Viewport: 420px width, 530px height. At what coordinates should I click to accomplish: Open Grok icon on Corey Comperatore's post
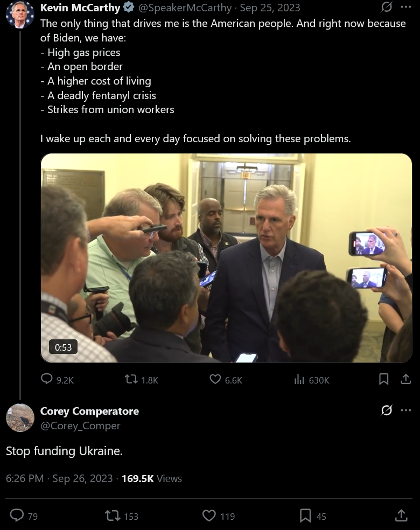pyautogui.click(x=386, y=410)
